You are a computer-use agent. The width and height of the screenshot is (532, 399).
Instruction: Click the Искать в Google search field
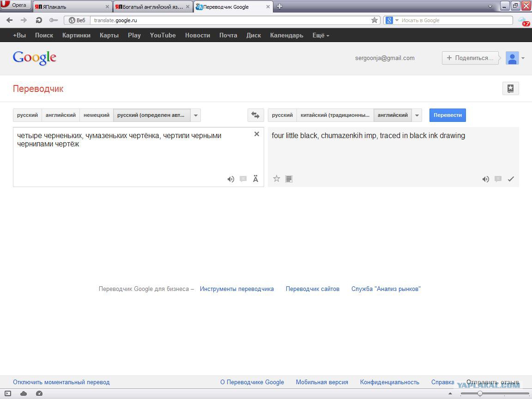point(456,20)
